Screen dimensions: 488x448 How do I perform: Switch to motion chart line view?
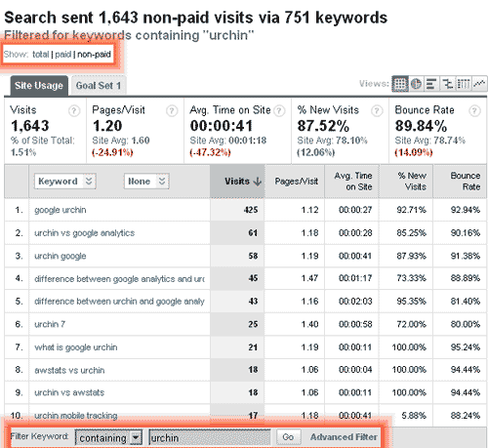(479, 84)
